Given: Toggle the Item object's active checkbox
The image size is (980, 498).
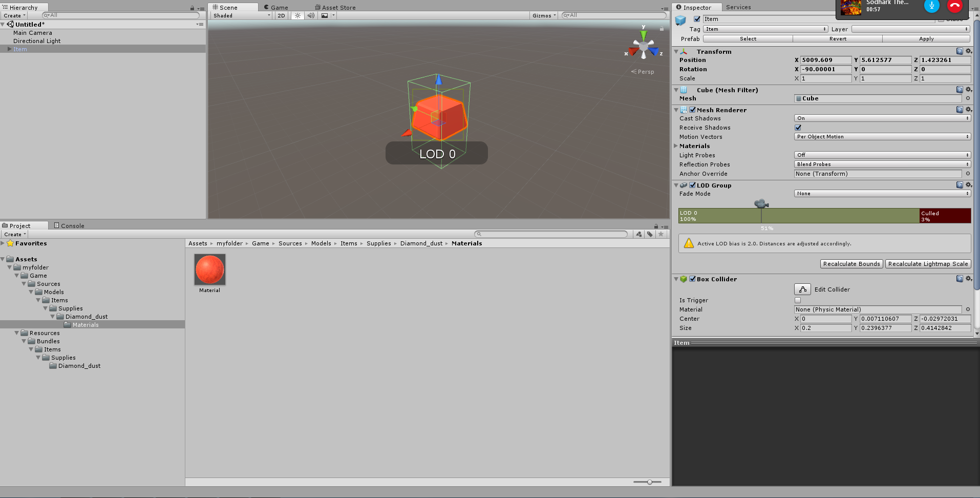Looking at the screenshot, I should pos(697,19).
